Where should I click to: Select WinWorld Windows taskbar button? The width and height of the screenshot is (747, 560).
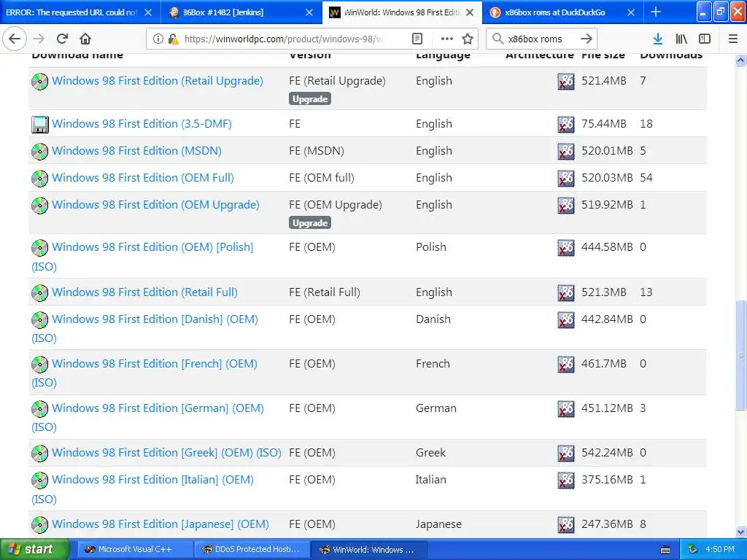click(369, 550)
